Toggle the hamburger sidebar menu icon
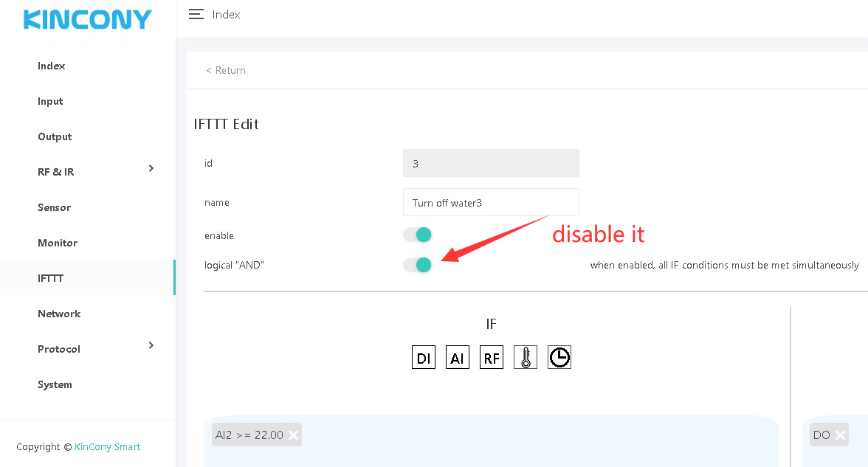This screenshot has width=868, height=467. pos(196,15)
